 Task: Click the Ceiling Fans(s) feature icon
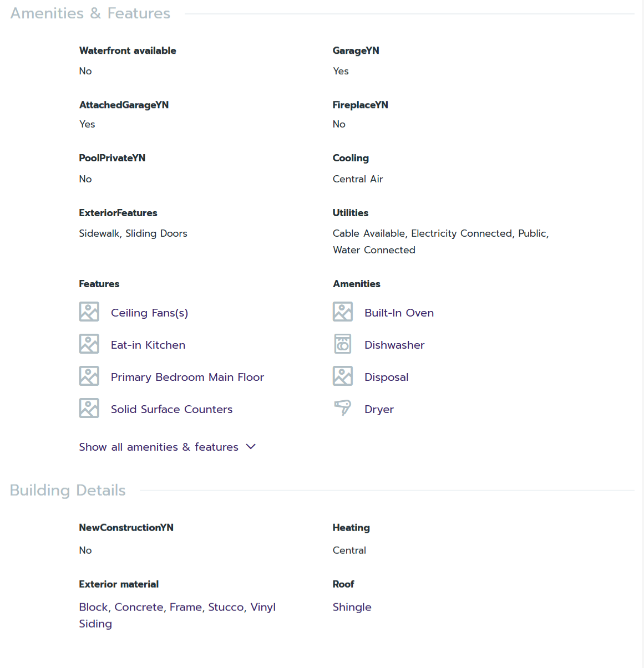click(x=89, y=312)
